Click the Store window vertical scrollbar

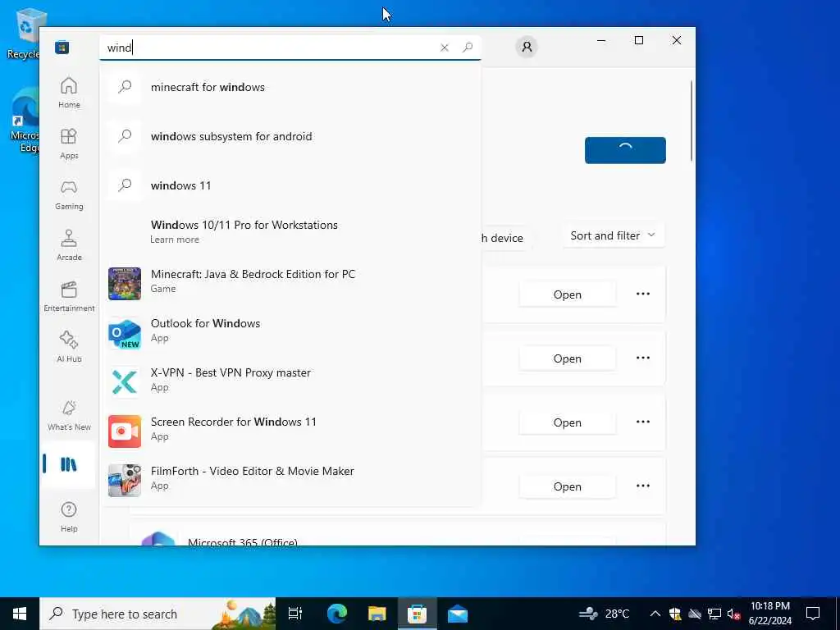click(x=691, y=121)
